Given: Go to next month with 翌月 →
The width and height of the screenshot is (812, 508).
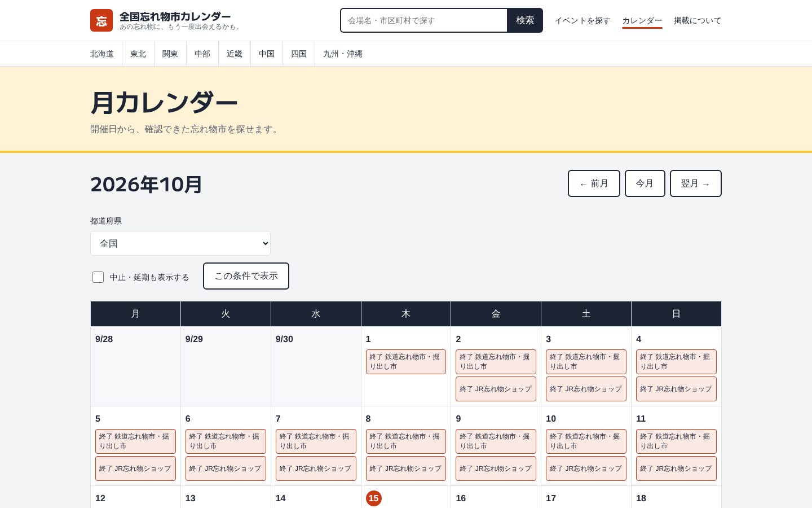Looking at the screenshot, I should 696,183.
